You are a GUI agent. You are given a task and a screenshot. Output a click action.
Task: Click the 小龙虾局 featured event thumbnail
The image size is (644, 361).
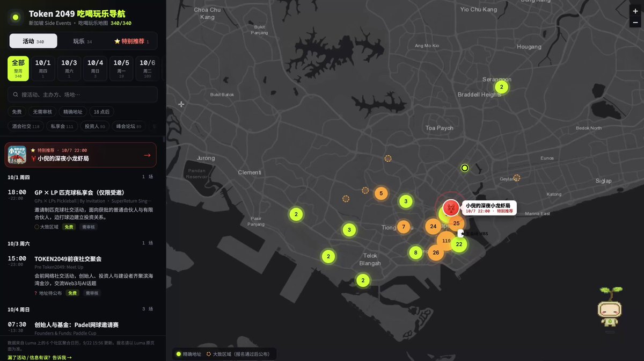[x=17, y=155]
